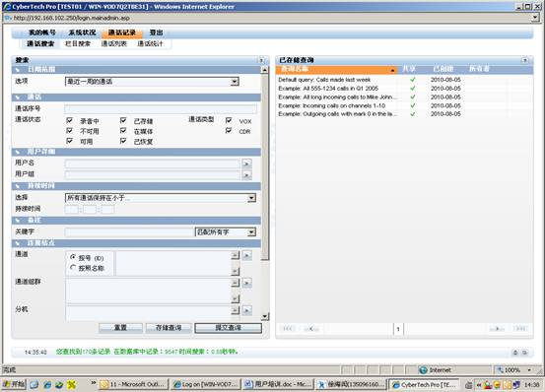Open the 通话列表 sub-tab

coord(114,43)
